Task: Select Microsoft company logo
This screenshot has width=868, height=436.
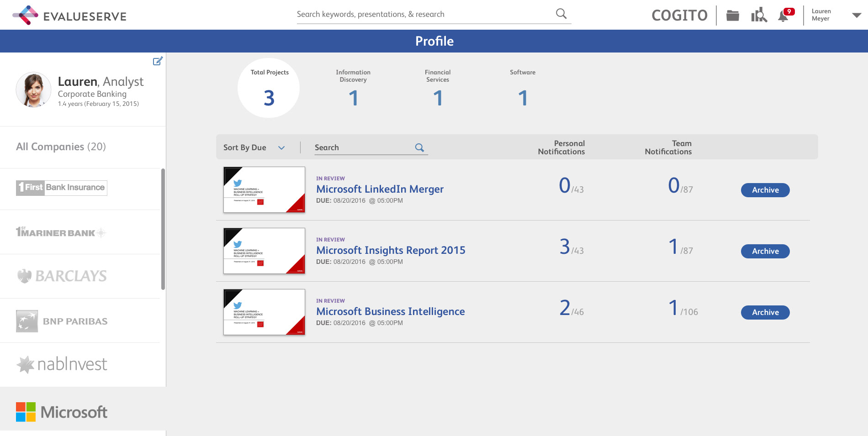Action: click(x=62, y=412)
